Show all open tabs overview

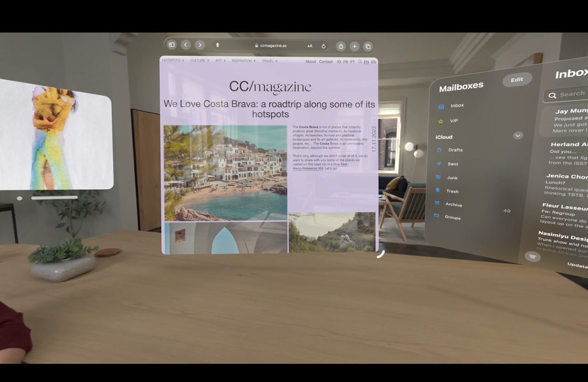(x=369, y=46)
